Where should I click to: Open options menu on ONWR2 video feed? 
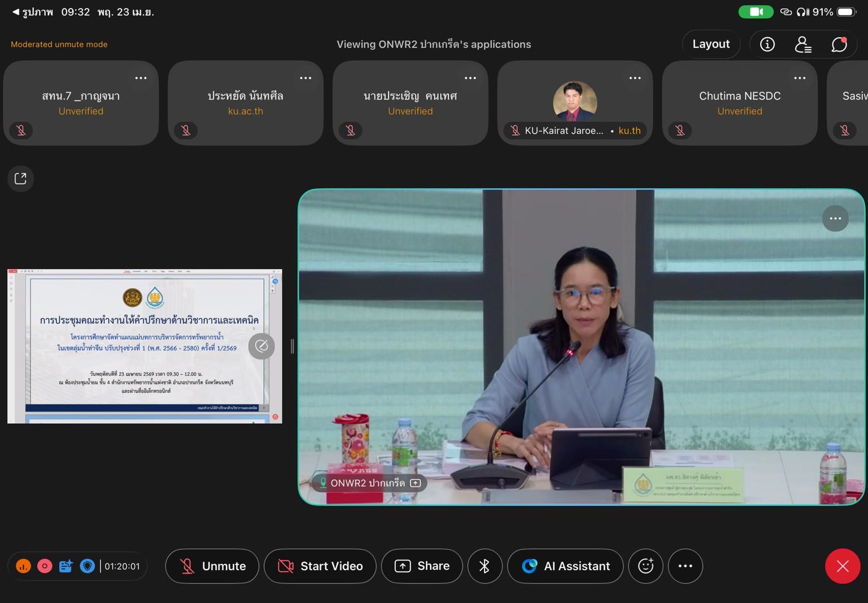pyautogui.click(x=835, y=219)
